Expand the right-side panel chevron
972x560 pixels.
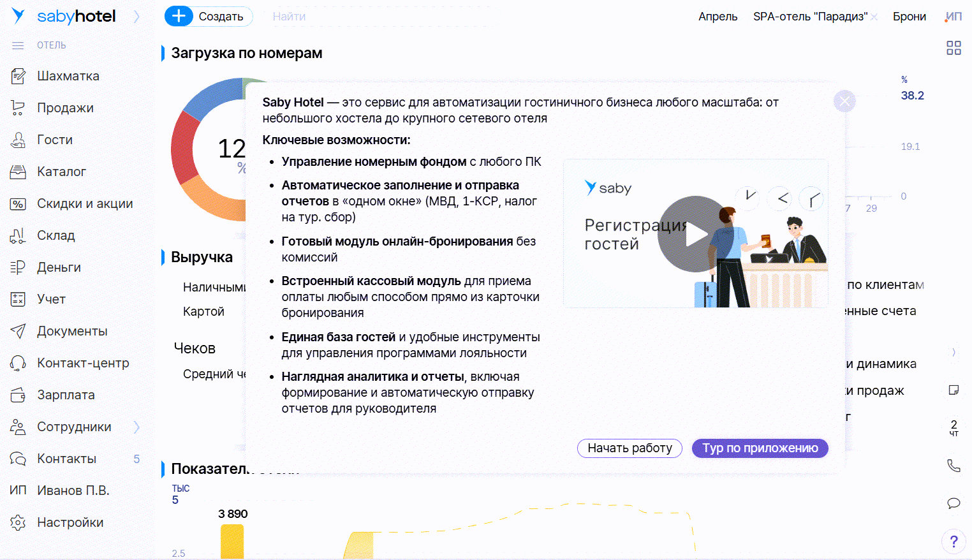point(954,352)
